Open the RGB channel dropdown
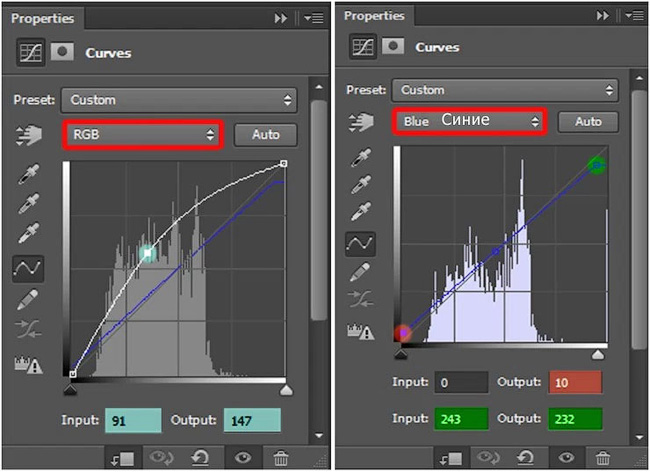 pyautogui.click(x=143, y=134)
